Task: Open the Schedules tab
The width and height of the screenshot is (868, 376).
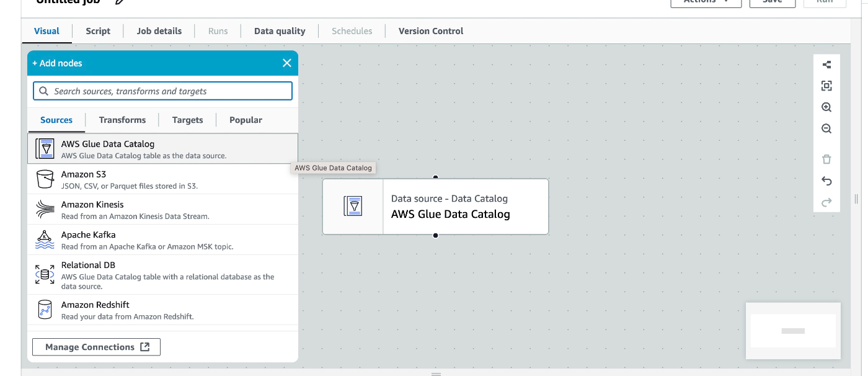Action: [352, 31]
